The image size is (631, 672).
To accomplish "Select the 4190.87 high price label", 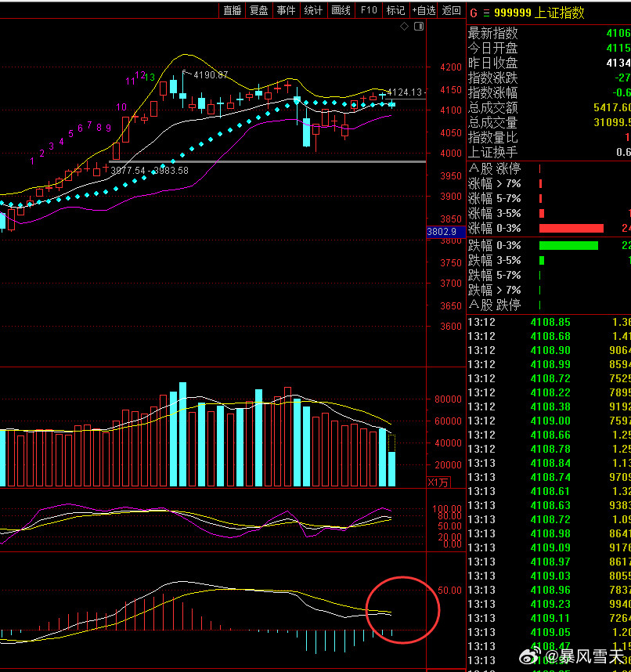I will coord(211,75).
